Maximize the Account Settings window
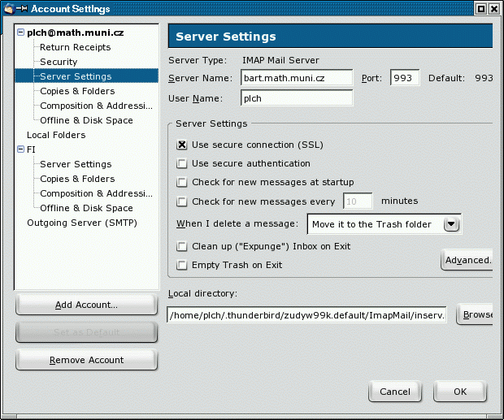The height and width of the screenshot is (420, 504). click(x=481, y=9)
